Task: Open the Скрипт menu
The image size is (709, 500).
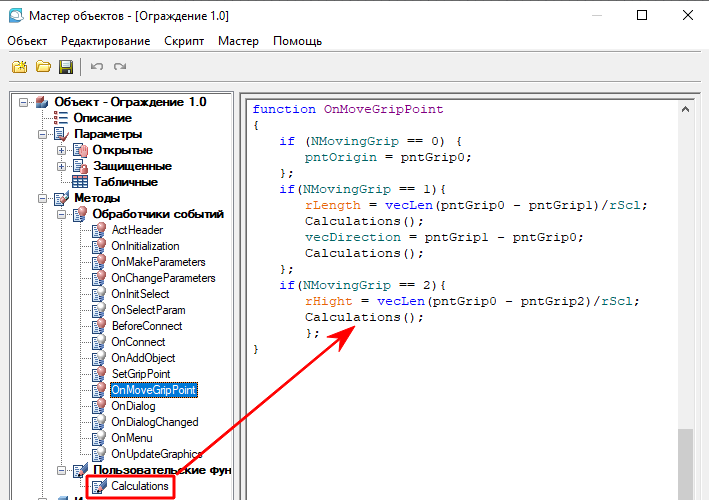Action: point(184,41)
